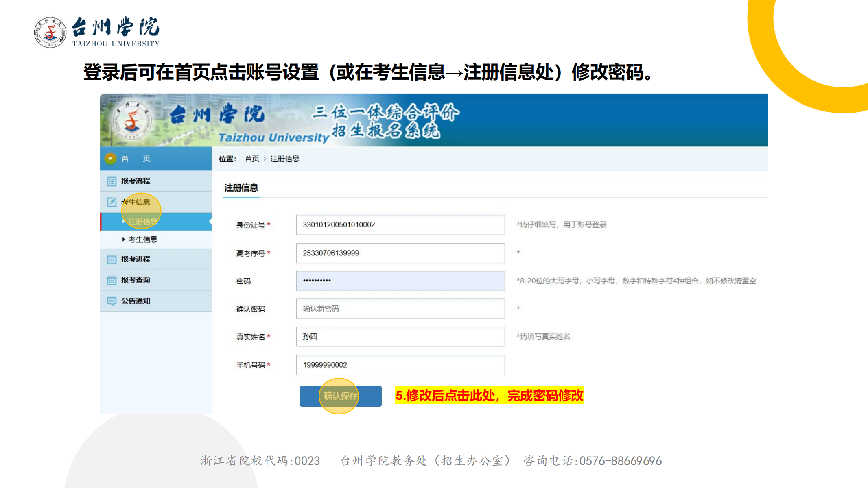
Task: Click the 公告通知 message icon
Action: coord(112,301)
